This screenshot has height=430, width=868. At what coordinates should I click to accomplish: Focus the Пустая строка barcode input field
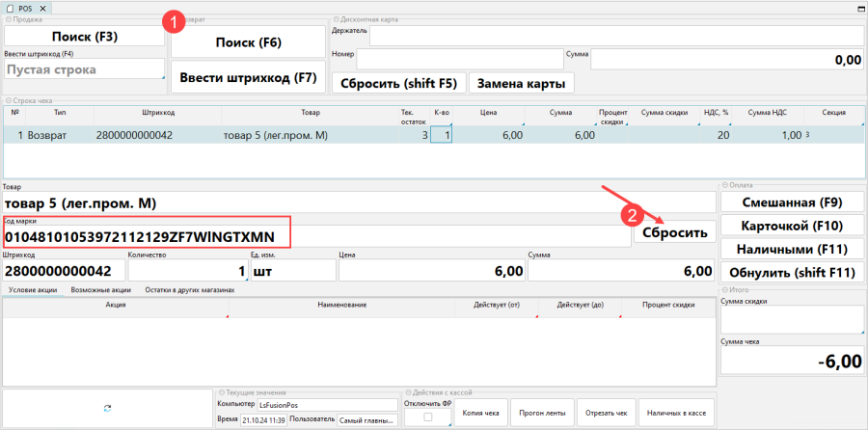[x=83, y=69]
